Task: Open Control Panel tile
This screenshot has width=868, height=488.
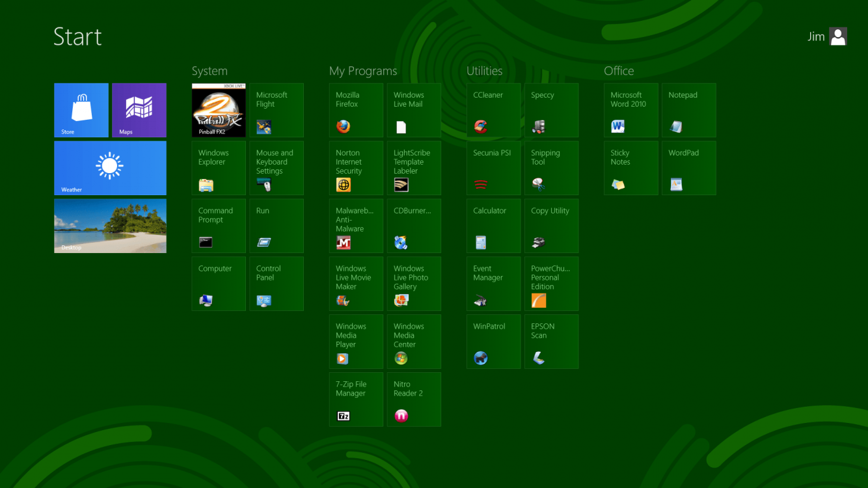Action: 277,284
